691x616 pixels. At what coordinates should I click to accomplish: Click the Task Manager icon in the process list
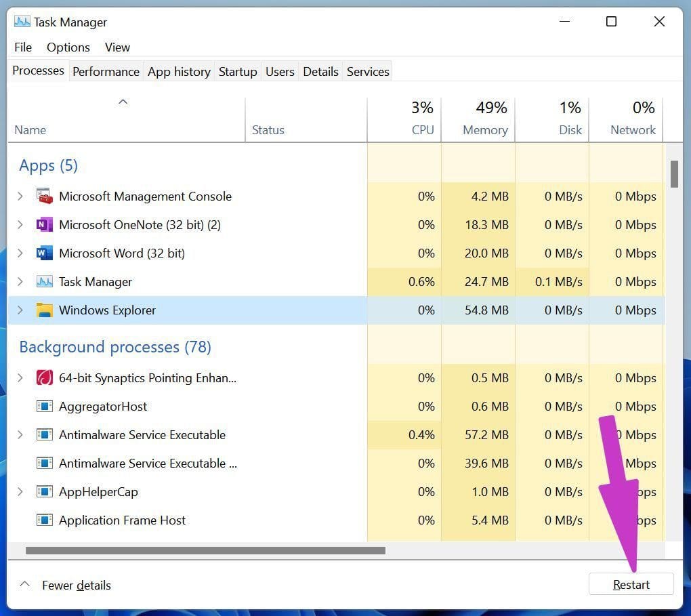(45, 281)
